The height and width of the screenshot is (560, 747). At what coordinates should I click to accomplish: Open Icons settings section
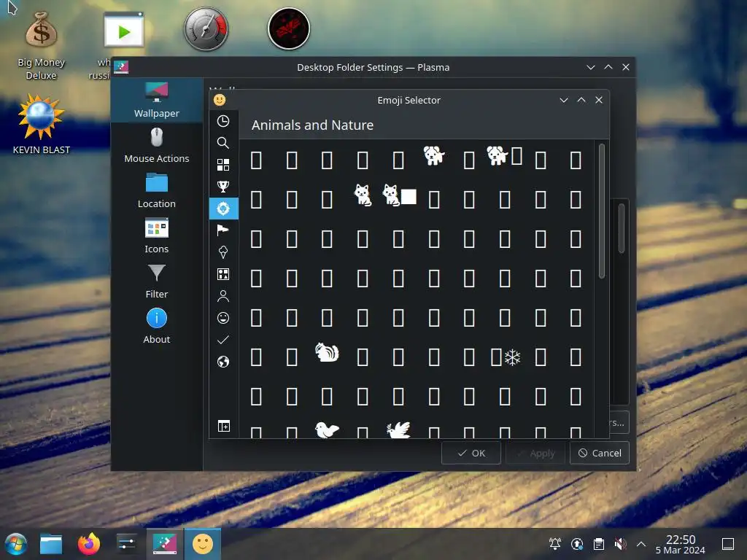(157, 236)
